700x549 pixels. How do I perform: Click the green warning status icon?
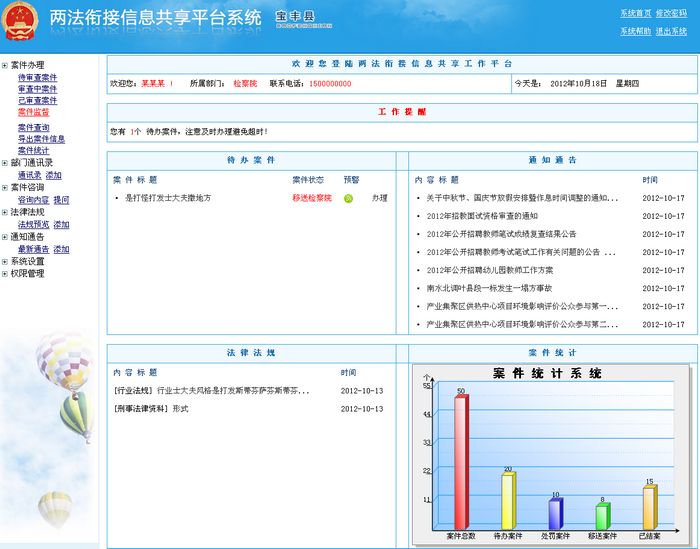point(349,198)
